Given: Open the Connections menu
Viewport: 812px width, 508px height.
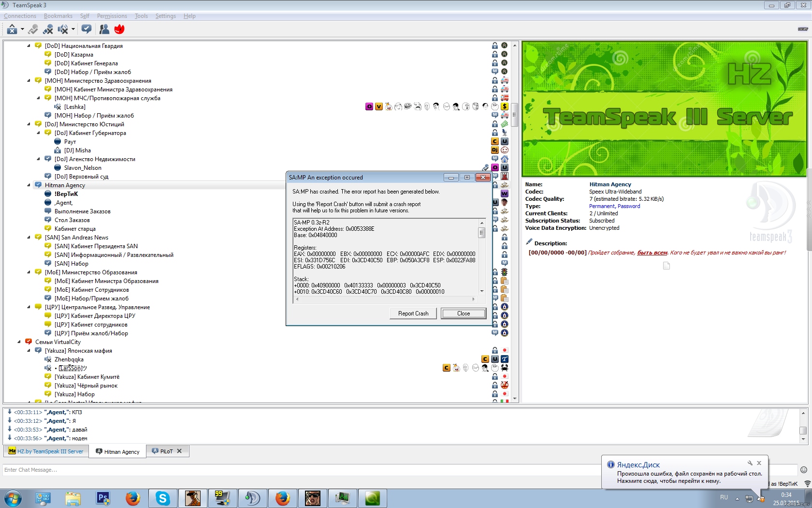Looking at the screenshot, I should pyautogui.click(x=20, y=16).
